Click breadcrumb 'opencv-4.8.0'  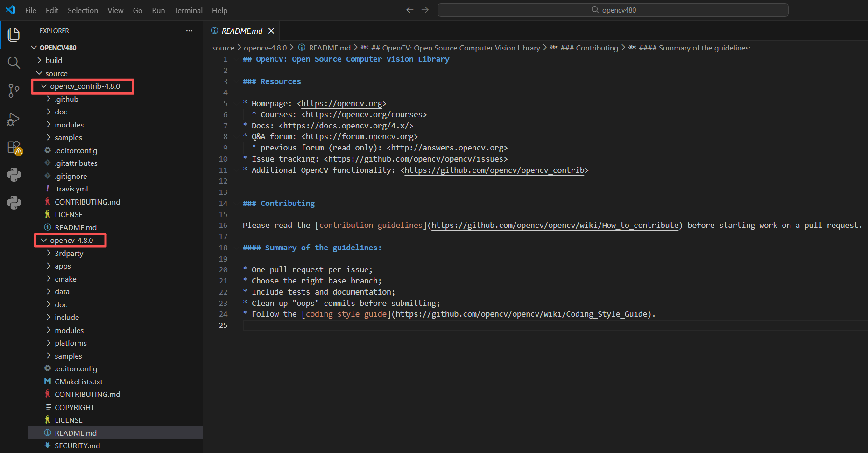(x=265, y=48)
